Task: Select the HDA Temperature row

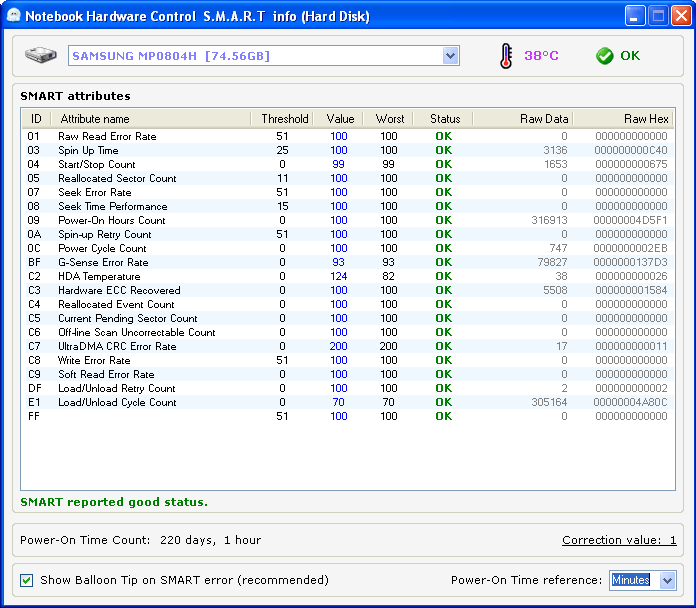Action: [x=348, y=276]
